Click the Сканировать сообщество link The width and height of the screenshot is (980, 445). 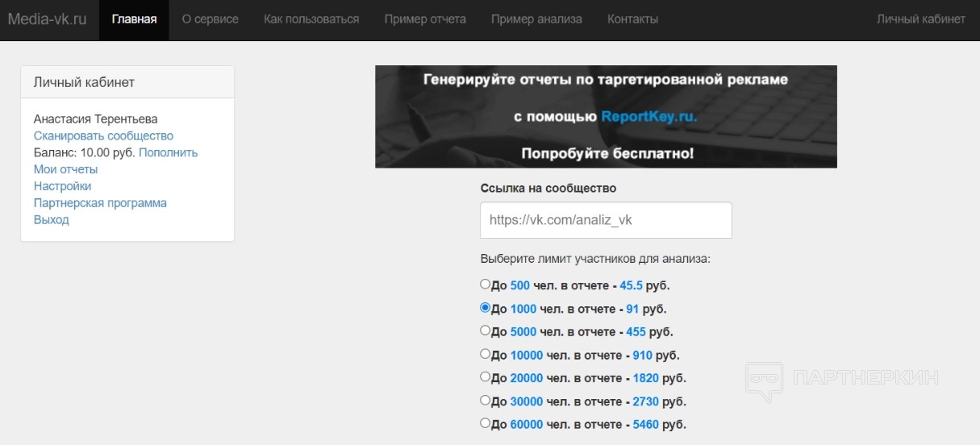tap(103, 136)
